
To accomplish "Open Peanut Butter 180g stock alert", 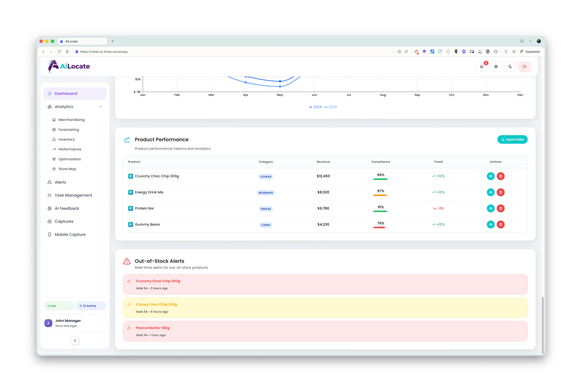I will pyautogui.click(x=325, y=331).
